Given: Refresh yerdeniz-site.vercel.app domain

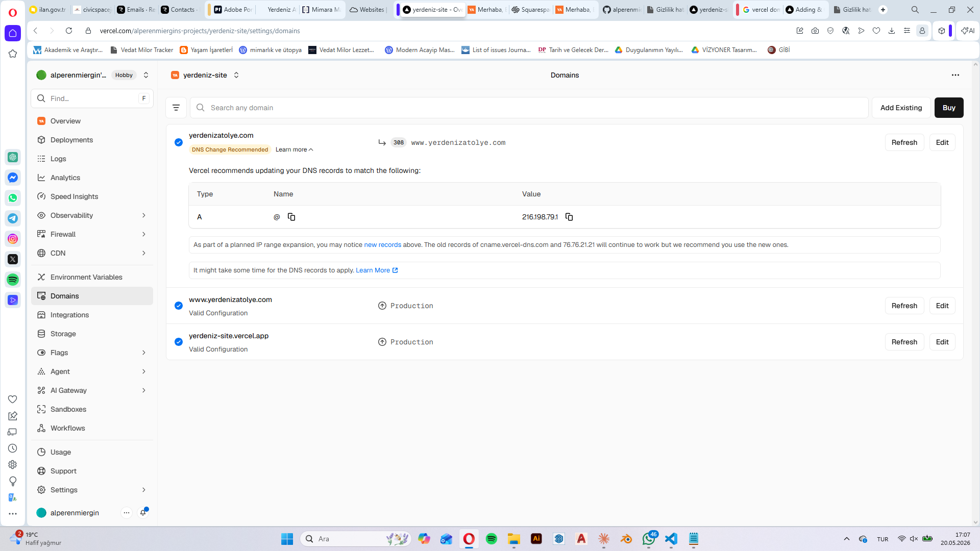Looking at the screenshot, I should click(x=904, y=342).
